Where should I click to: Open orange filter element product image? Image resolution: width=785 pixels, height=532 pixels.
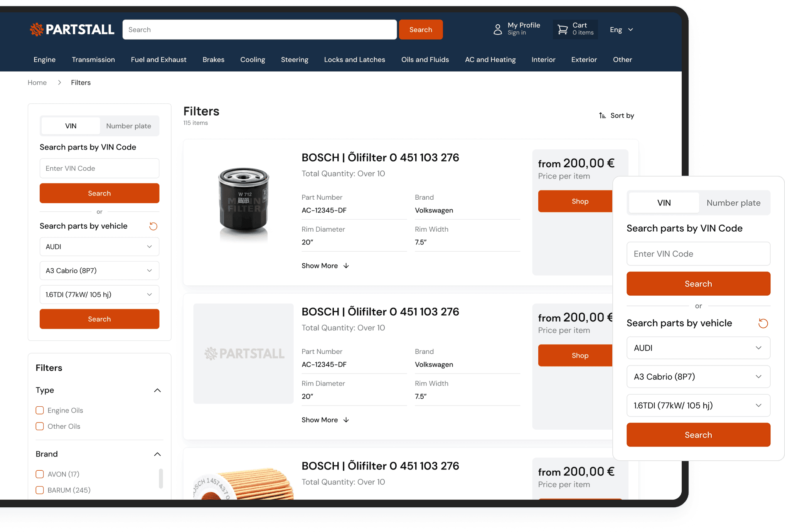point(244,483)
